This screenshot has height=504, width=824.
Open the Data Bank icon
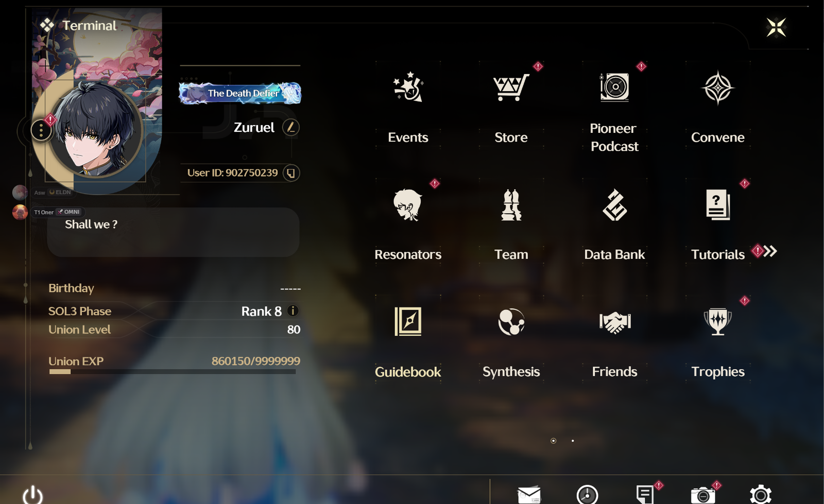pos(614,205)
